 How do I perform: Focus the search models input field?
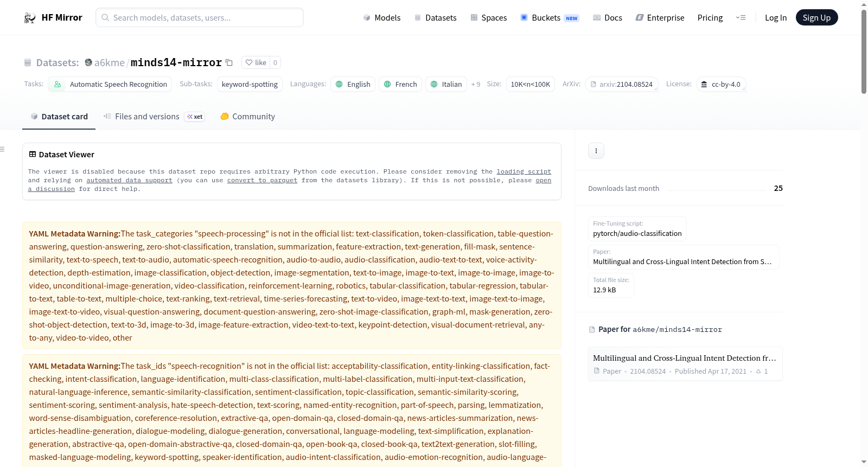tap(200, 17)
